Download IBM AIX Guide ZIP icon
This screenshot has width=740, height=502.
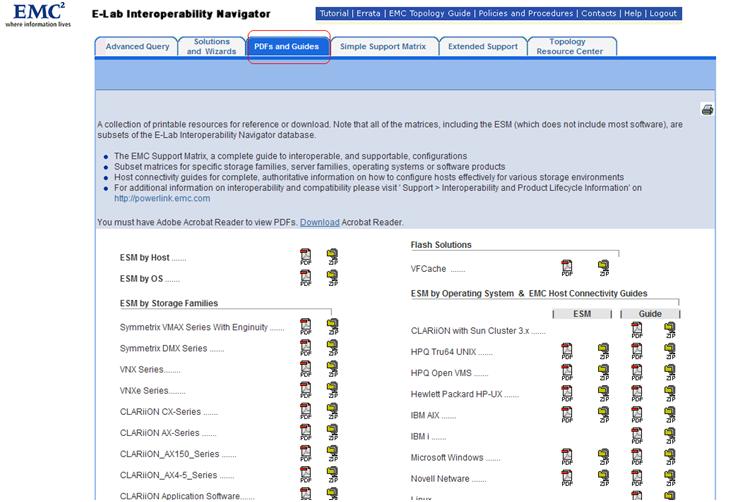670,415
